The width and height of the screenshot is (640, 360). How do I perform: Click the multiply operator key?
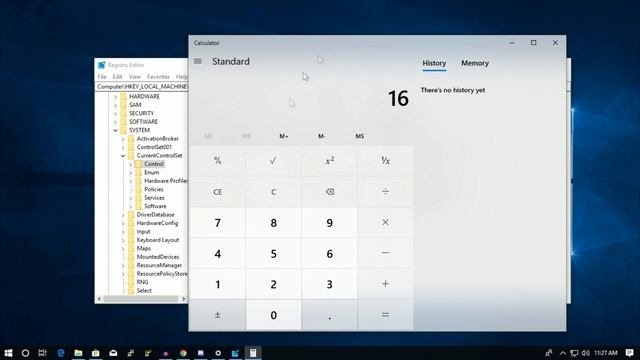pyautogui.click(x=385, y=222)
